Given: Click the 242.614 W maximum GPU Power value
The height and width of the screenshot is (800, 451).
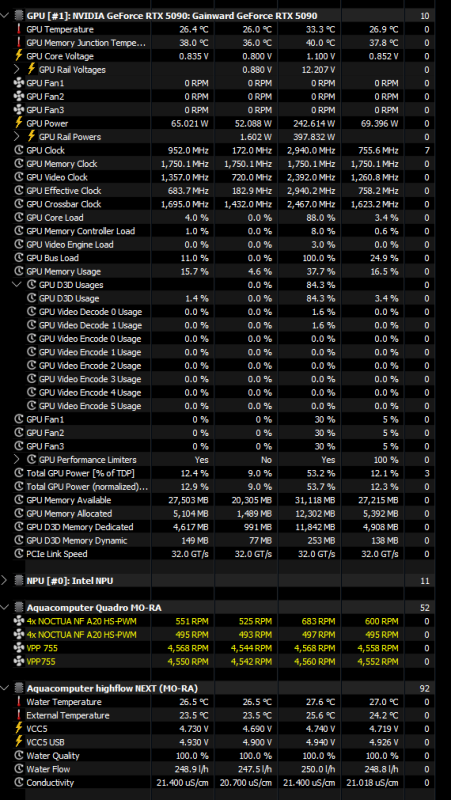Looking at the screenshot, I should [x=314, y=123].
